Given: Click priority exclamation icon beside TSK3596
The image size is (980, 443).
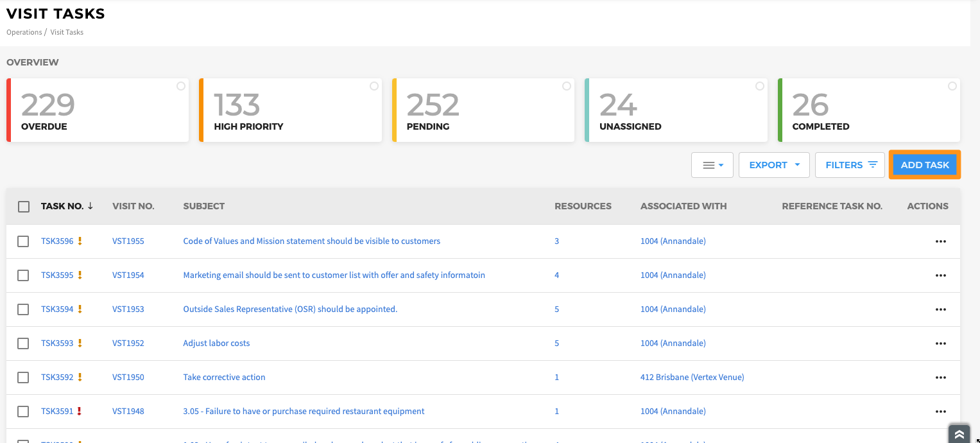Looking at the screenshot, I should pos(80,241).
